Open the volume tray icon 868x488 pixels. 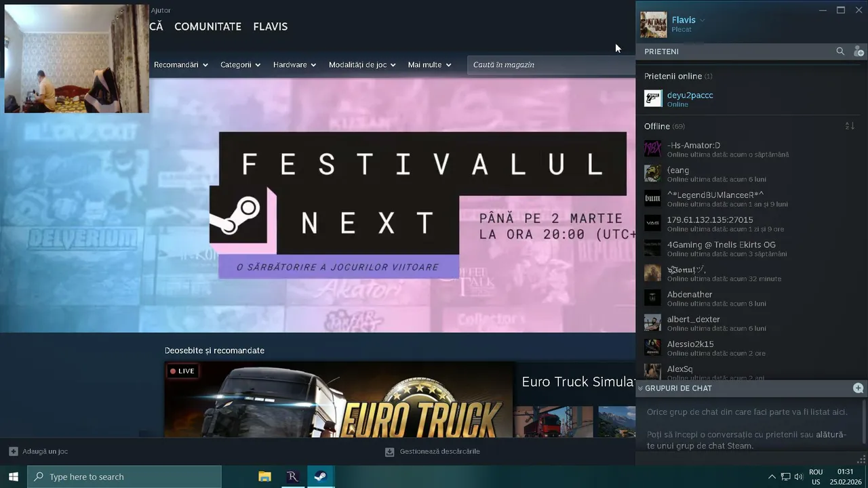point(799,476)
